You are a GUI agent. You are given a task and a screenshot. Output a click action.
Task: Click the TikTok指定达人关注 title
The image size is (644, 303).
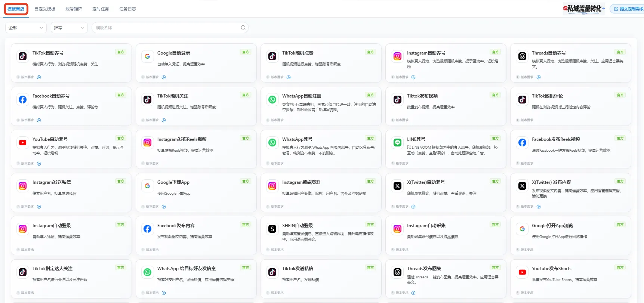tap(52, 269)
